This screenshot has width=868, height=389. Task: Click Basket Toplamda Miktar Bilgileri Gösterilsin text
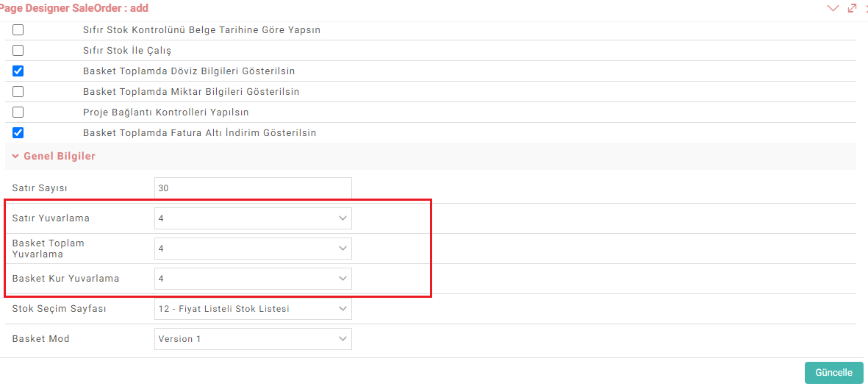pyautogui.click(x=192, y=91)
